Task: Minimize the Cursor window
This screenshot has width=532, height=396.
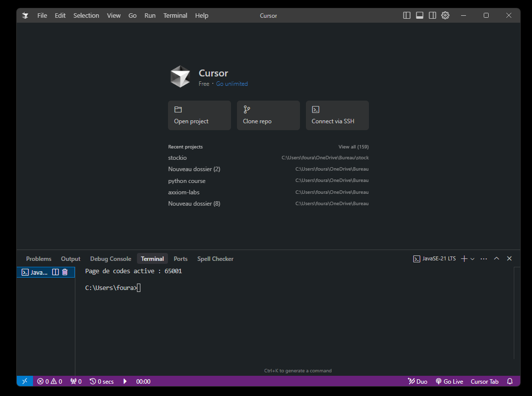Action: (x=464, y=16)
